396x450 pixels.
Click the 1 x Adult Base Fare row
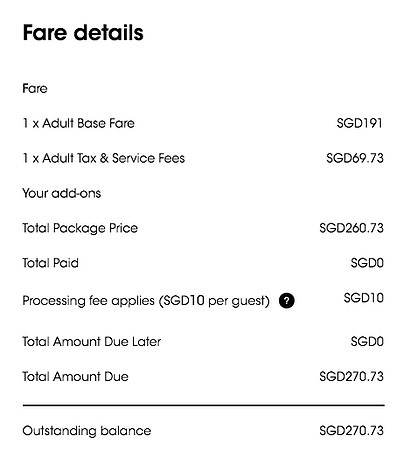pyautogui.click(x=203, y=123)
